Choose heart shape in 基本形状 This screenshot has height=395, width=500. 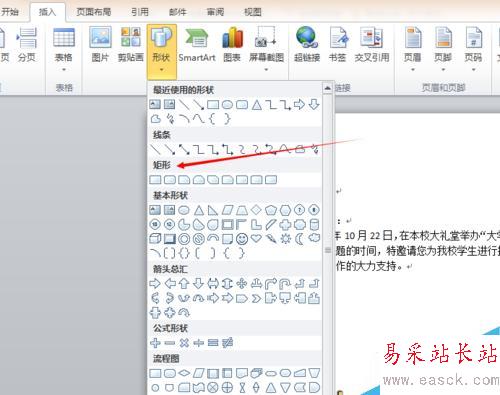coord(256,239)
